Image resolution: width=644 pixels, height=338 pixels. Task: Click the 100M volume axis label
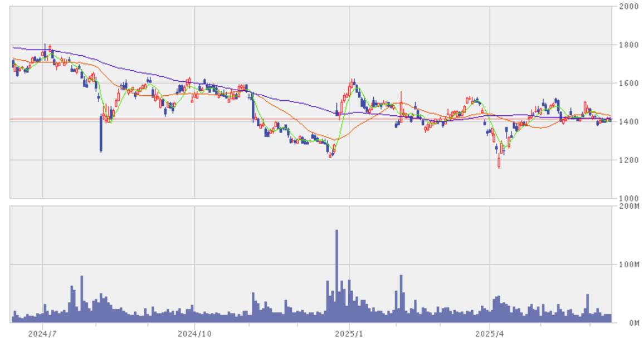coord(628,264)
